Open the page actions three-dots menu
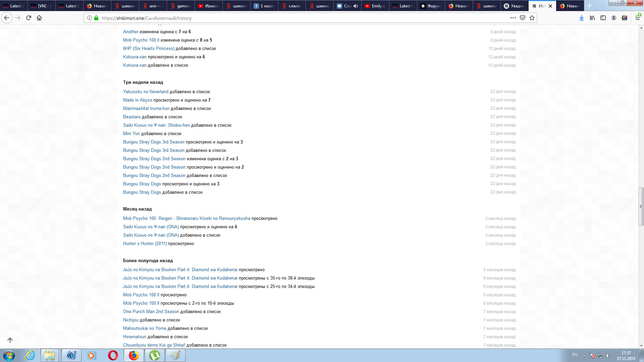This screenshot has height=362, width=644. pyautogui.click(x=513, y=18)
